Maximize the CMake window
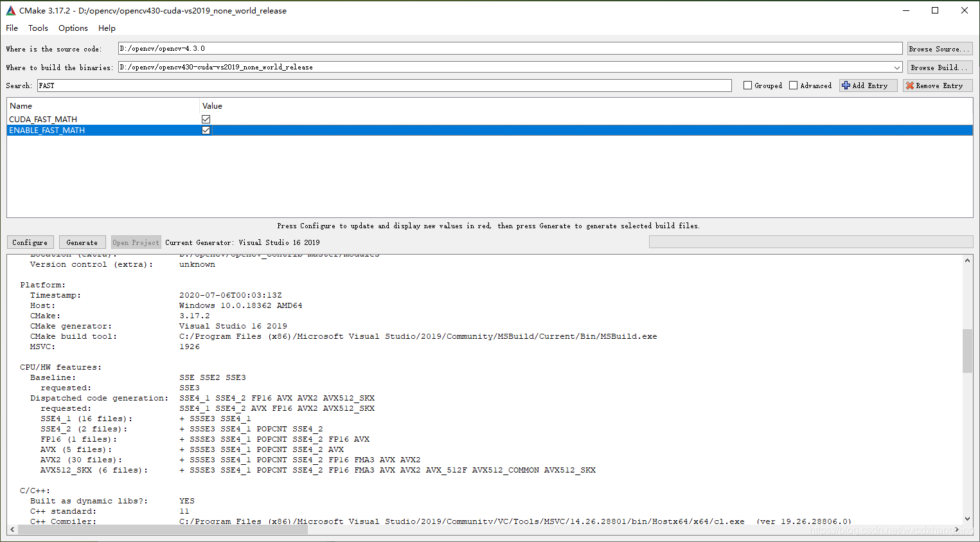The width and height of the screenshot is (980, 542). 935,10
